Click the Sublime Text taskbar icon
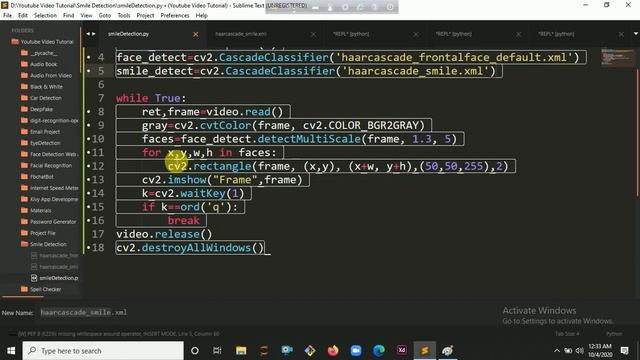The height and width of the screenshot is (360, 640). click(x=424, y=351)
